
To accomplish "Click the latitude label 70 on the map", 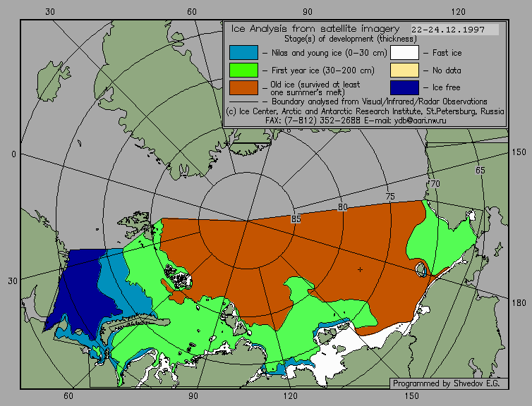I will (435, 184).
